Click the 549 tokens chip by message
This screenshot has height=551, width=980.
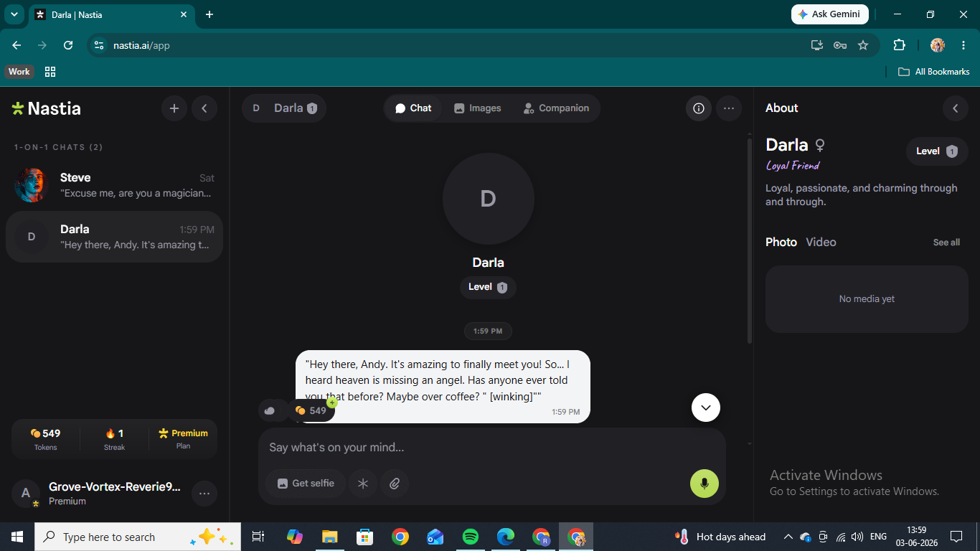coord(311,410)
